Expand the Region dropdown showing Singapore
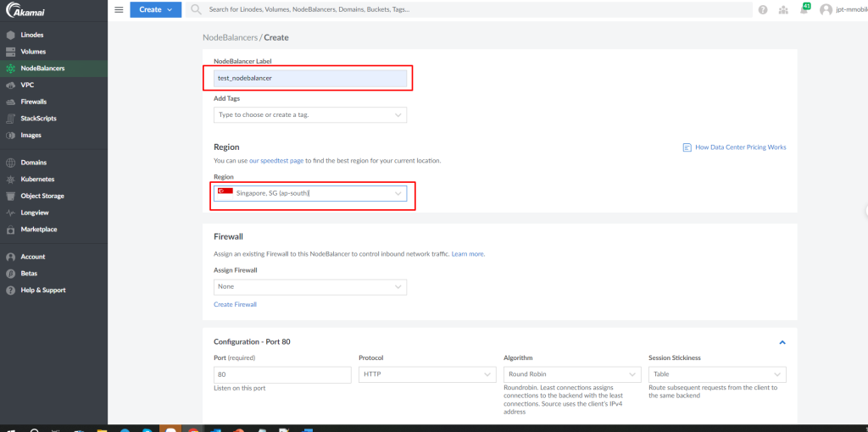The width and height of the screenshot is (868, 432). click(x=310, y=193)
